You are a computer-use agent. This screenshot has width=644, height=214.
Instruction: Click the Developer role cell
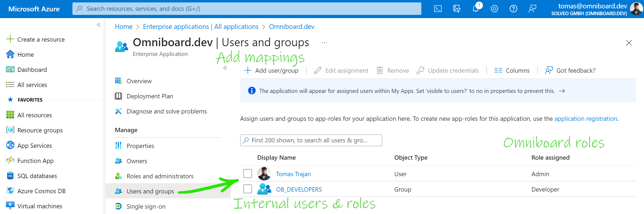click(545, 189)
